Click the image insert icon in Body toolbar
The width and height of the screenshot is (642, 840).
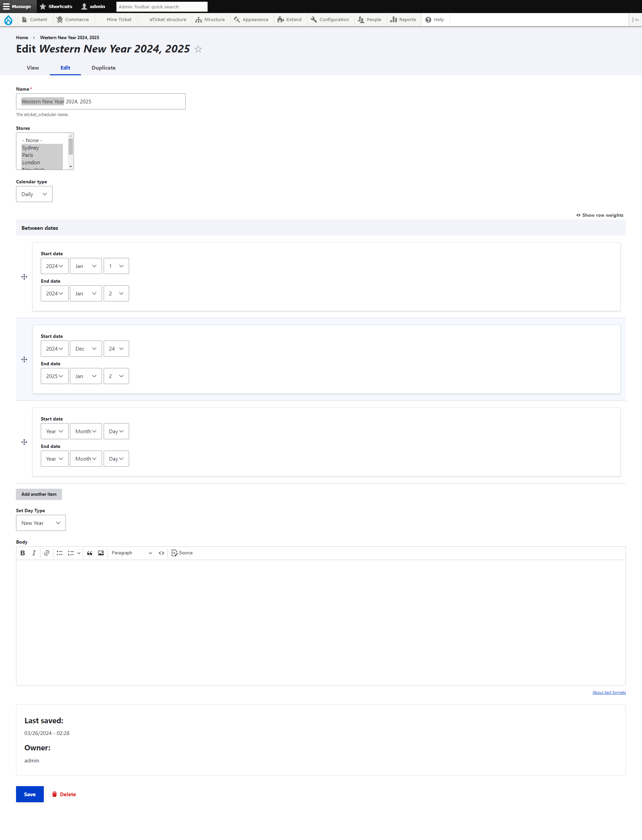(101, 553)
